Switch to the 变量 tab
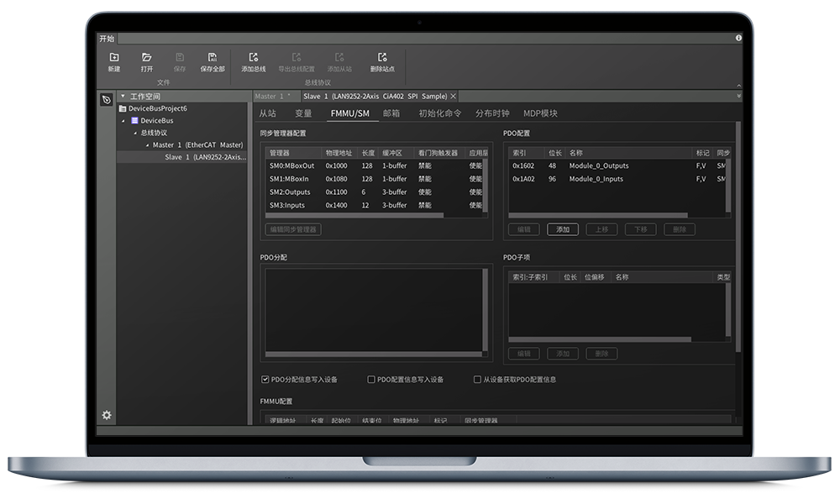 [x=303, y=113]
